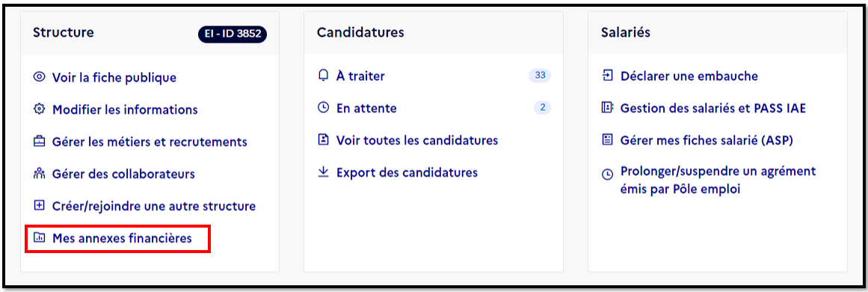868x292 pixels.
Task: Click the eye icon beside Voir la fiche publique
Action: click(x=39, y=77)
